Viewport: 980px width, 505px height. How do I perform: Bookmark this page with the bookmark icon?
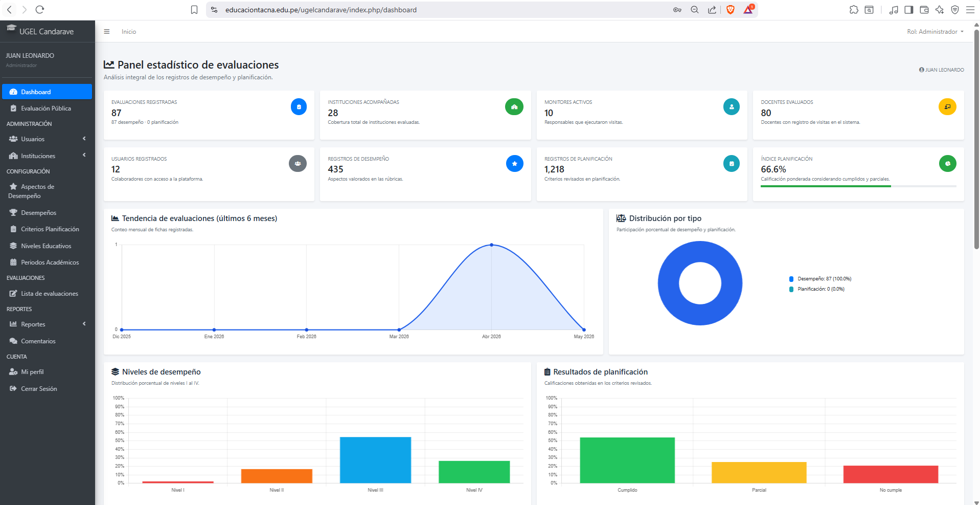[x=194, y=10]
